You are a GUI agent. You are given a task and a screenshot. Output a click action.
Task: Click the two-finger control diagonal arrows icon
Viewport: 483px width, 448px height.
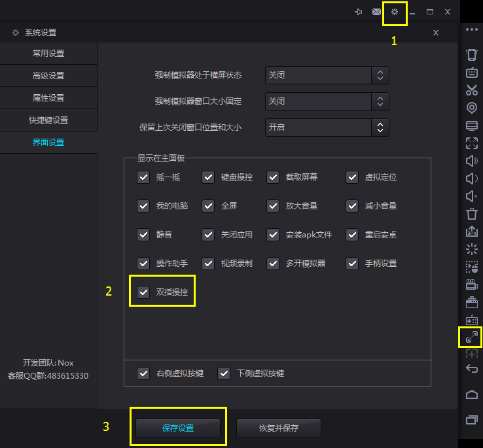tap(472, 337)
